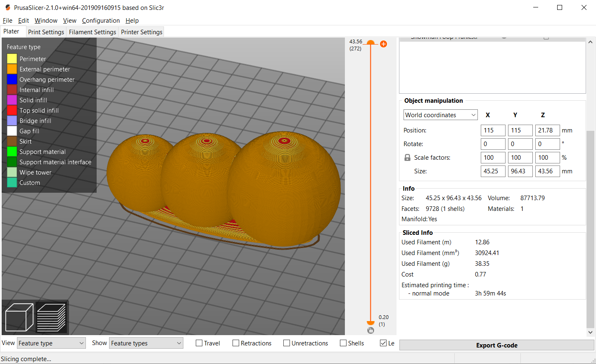The height and width of the screenshot is (364, 596).
Task: Click the Rotate Y input field
Action: tap(520, 144)
